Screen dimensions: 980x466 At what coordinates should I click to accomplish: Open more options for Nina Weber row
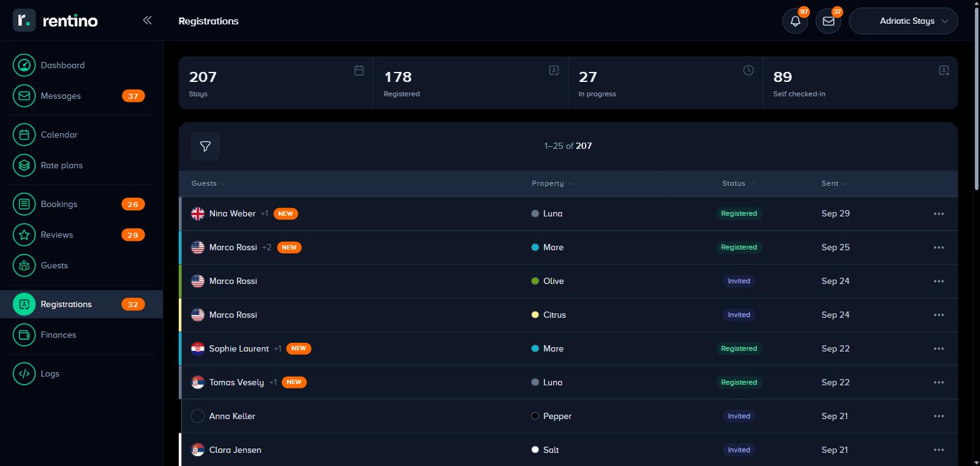pos(939,214)
